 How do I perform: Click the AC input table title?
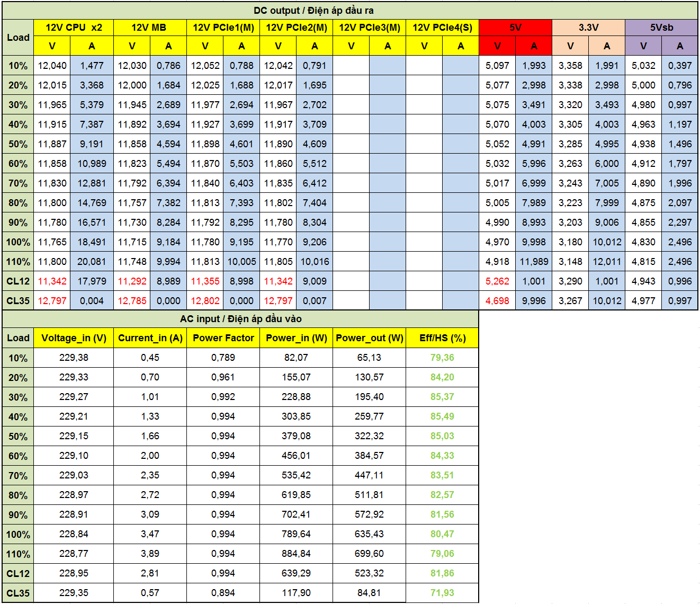coord(240,319)
